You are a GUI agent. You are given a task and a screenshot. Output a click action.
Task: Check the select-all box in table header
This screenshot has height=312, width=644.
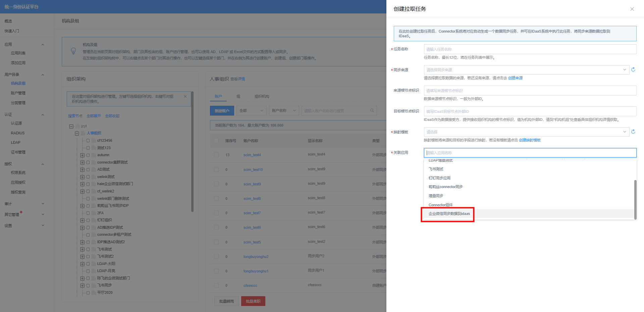(216, 141)
